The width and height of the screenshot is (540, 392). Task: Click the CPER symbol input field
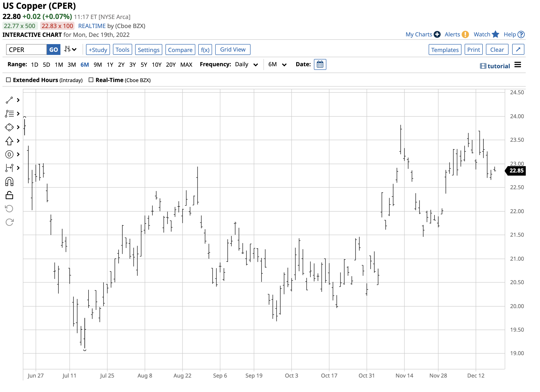click(26, 50)
